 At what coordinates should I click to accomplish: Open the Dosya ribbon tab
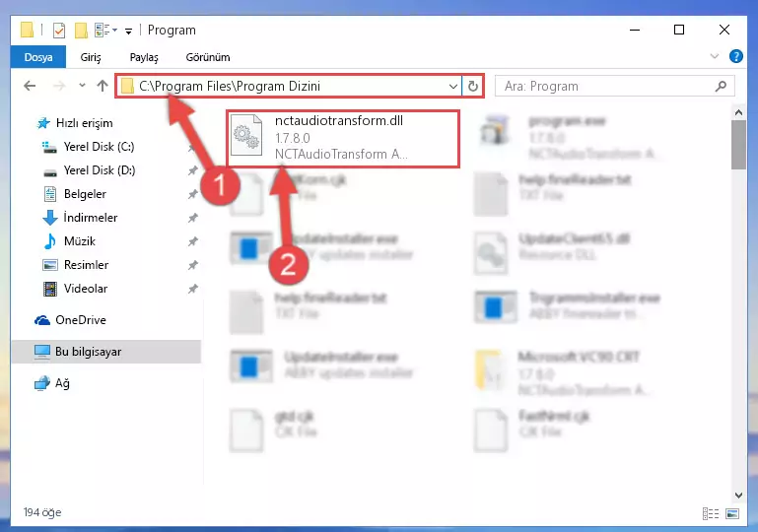tap(38, 57)
